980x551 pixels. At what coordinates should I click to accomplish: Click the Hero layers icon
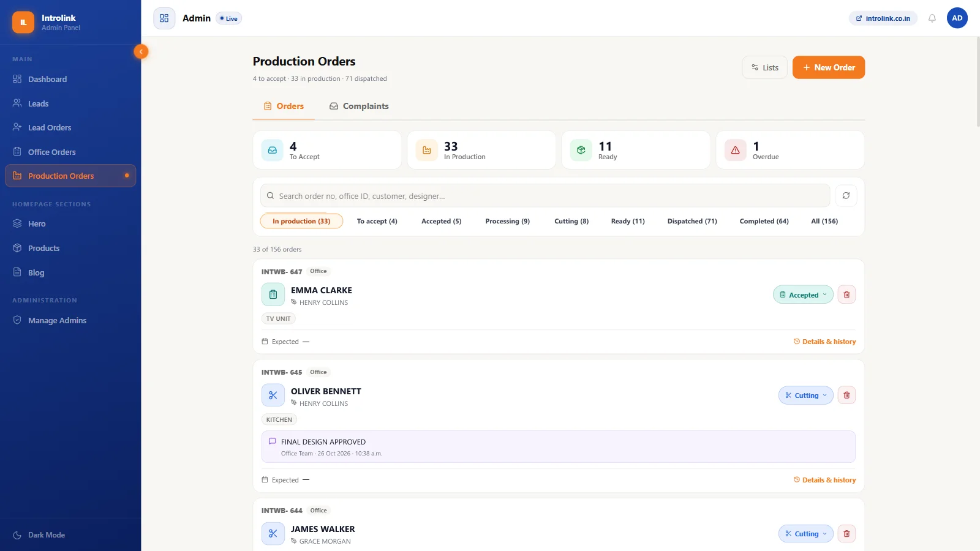(17, 223)
